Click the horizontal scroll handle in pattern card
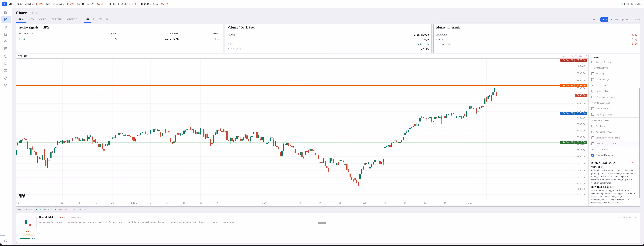Screen dimensions: 644x246 (322, 223)
